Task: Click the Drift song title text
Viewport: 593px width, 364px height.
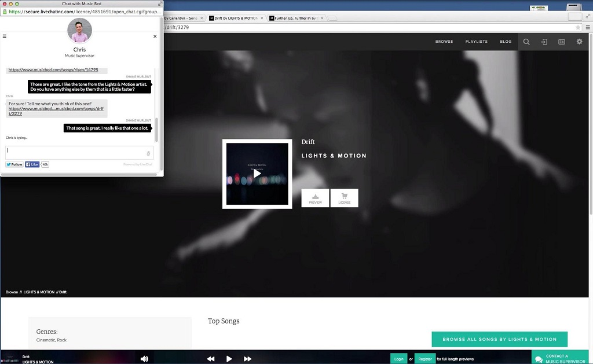Action: click(x=308, y=142)
